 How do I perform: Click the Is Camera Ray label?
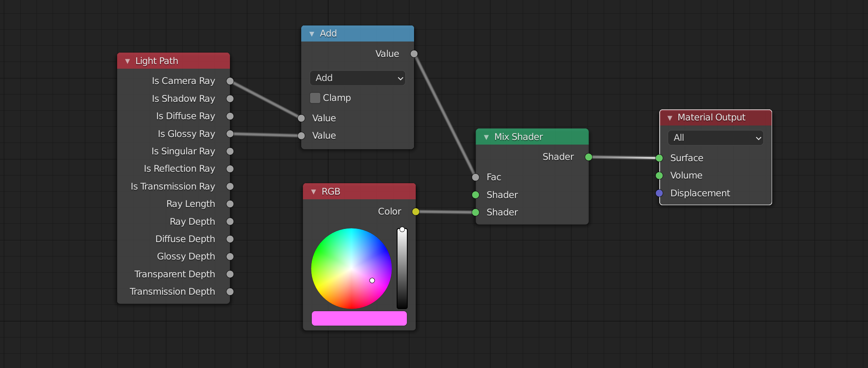[x=183, y=81]
